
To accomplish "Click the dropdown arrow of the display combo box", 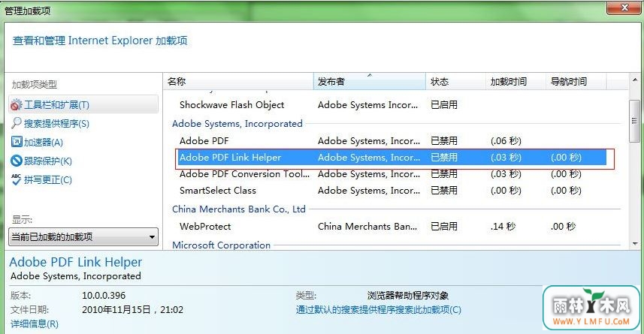I will 152,237.
